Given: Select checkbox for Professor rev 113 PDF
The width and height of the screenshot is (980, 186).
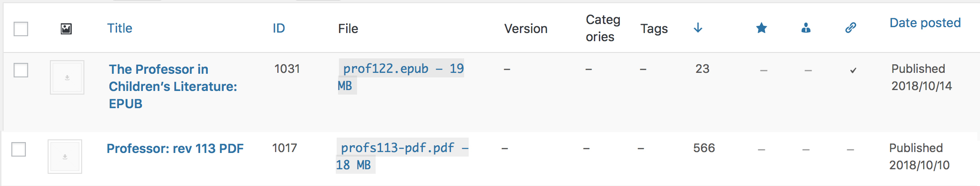Looking at the screenshot, I should pyautogui.click(x=19, y=149).
